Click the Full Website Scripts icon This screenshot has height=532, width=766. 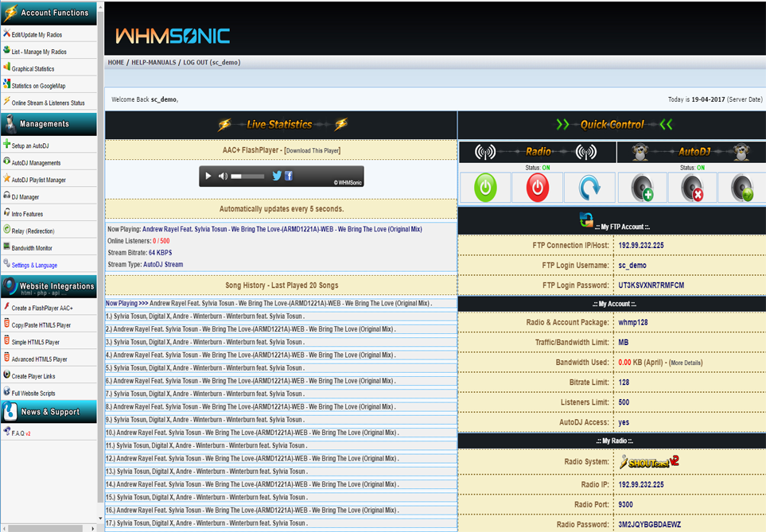coord(7,392)
